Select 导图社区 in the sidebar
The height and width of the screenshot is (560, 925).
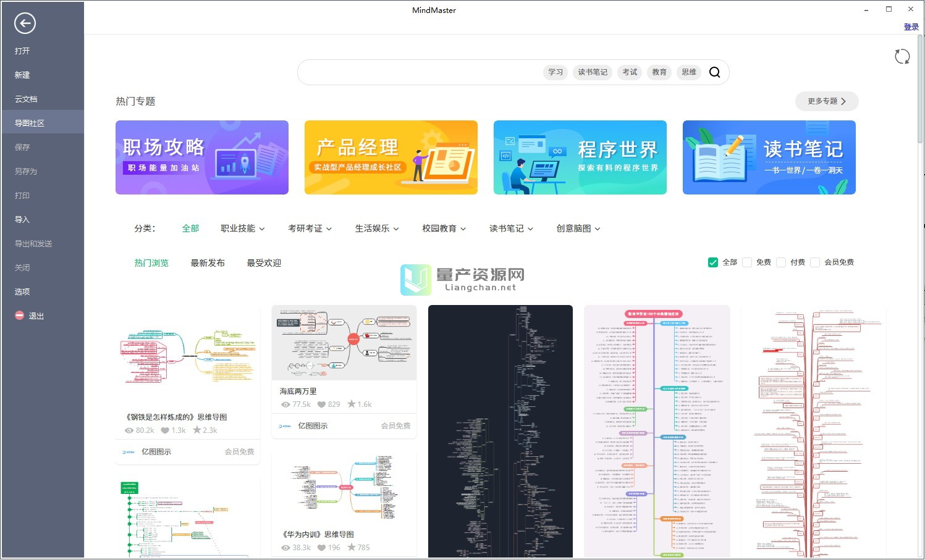coord(42,123)
